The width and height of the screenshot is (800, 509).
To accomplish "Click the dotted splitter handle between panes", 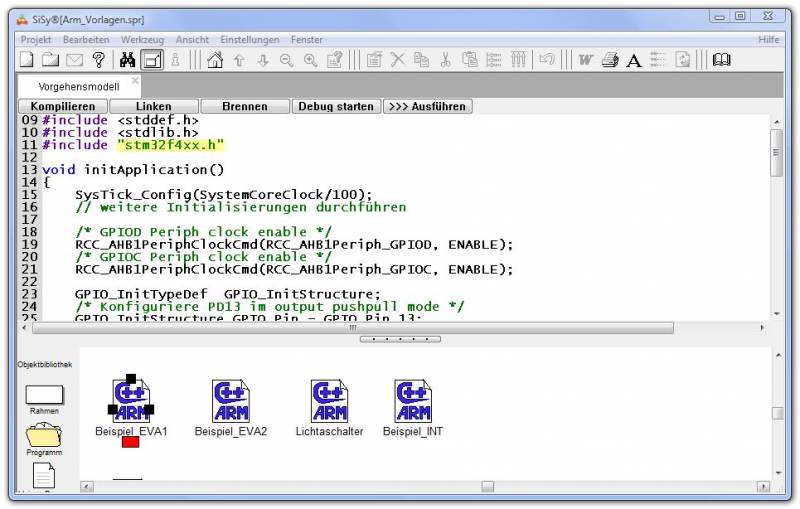I will [x=400, y=339].
